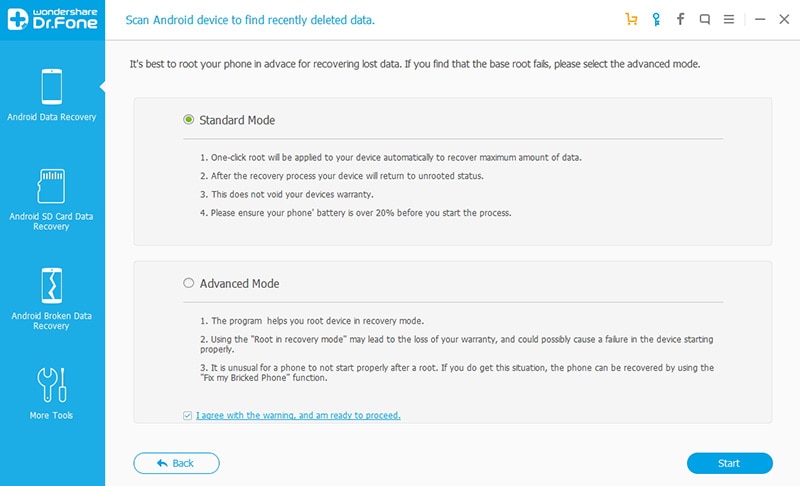Click the feedback chat bubble icon
Image resolution: width=800 pixels, height=486 pixels.
(x=705, y=19)
